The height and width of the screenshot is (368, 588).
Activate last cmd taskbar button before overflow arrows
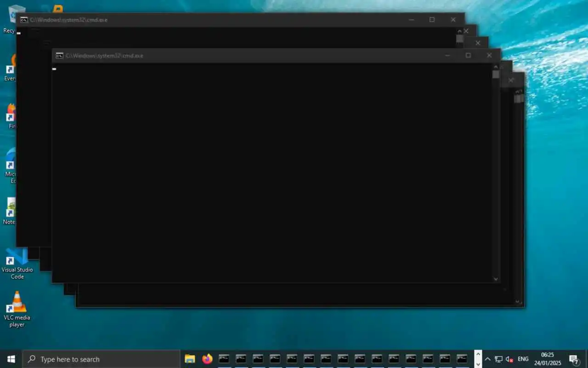coord(462,359)
